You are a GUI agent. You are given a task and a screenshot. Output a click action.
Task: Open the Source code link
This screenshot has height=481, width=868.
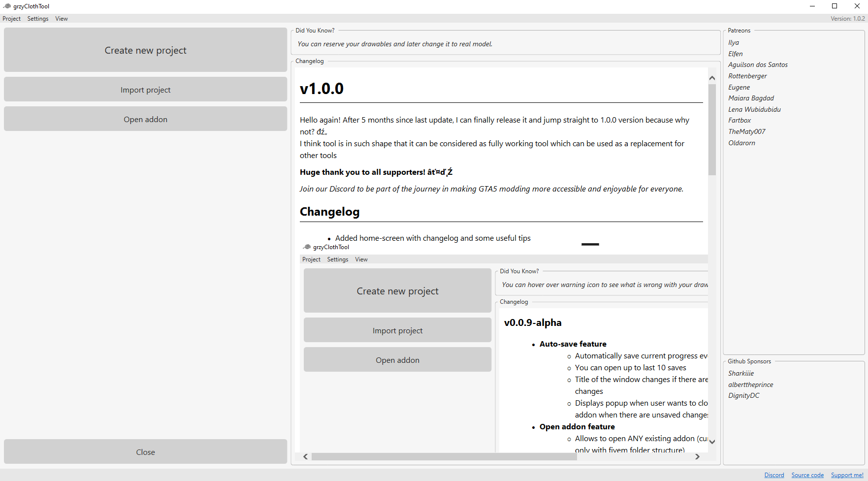(807, 475)
